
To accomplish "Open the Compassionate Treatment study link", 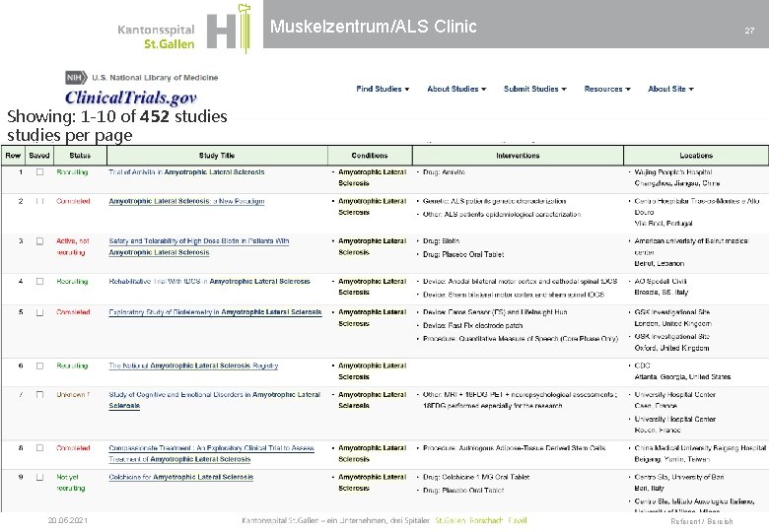I will click(211, 453).
